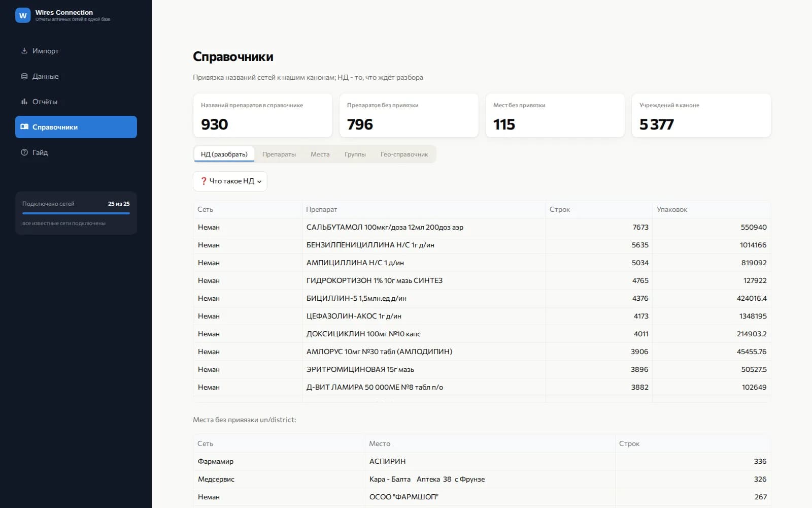Image resolution: width=812 pixels, height=508 pixels.
Task: Open the Группы tab
Action: pos(355,154)
